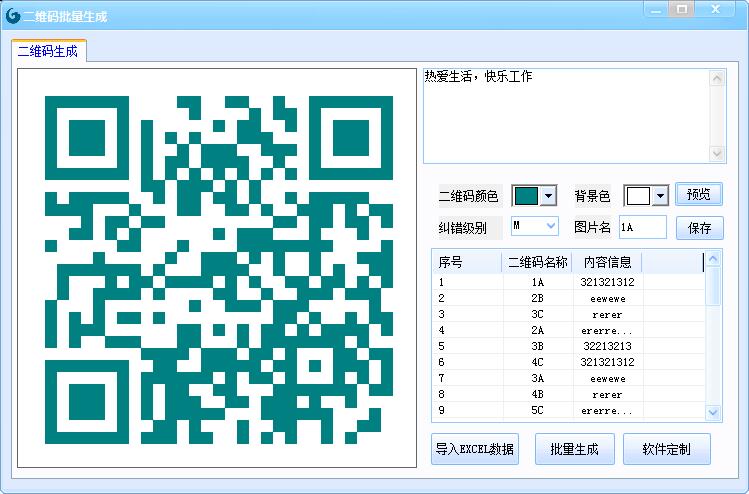Click the teal 二维码颜色 color swatch
Image resolution: width=749 pixels, height=494 pixels.
pos(526,196)
